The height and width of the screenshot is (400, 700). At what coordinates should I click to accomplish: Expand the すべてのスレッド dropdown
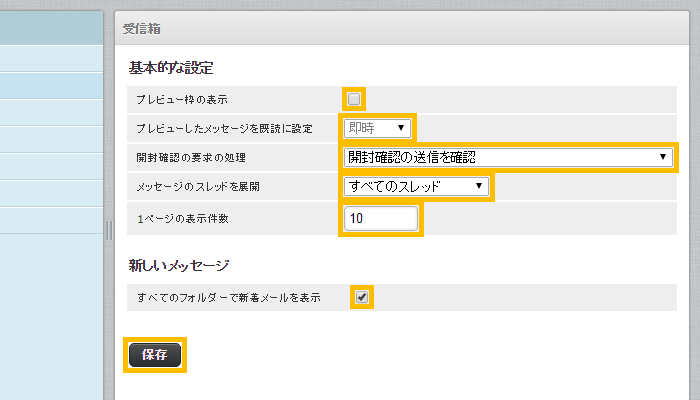point(415,186)
